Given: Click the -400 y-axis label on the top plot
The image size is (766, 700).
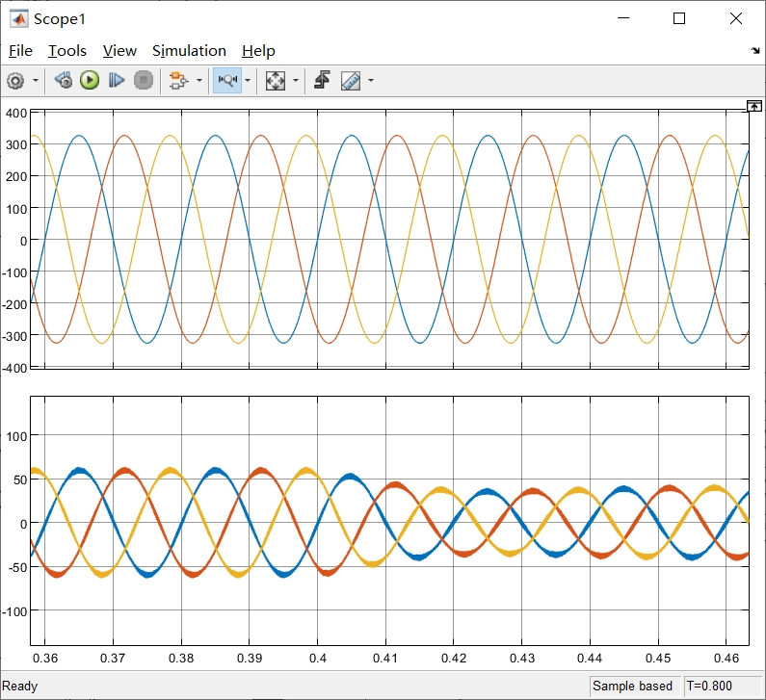Looking at the screenshot, I should click(x=14, y=368).
